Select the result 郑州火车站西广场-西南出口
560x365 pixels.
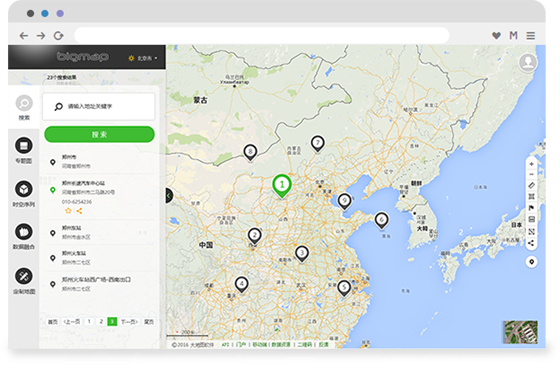pyautogui.click(x=99, y=284)
